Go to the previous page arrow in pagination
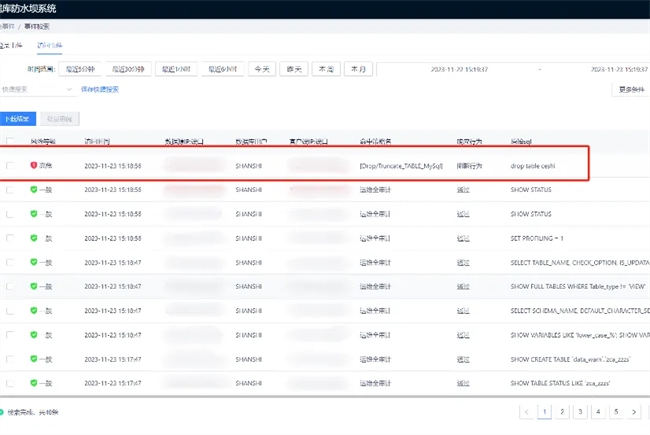 coord(526,412)
